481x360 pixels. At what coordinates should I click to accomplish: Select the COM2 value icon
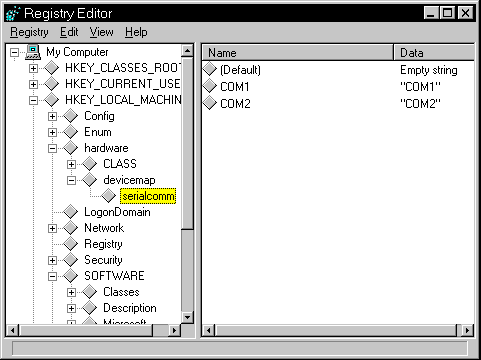(x=210, y=103)
